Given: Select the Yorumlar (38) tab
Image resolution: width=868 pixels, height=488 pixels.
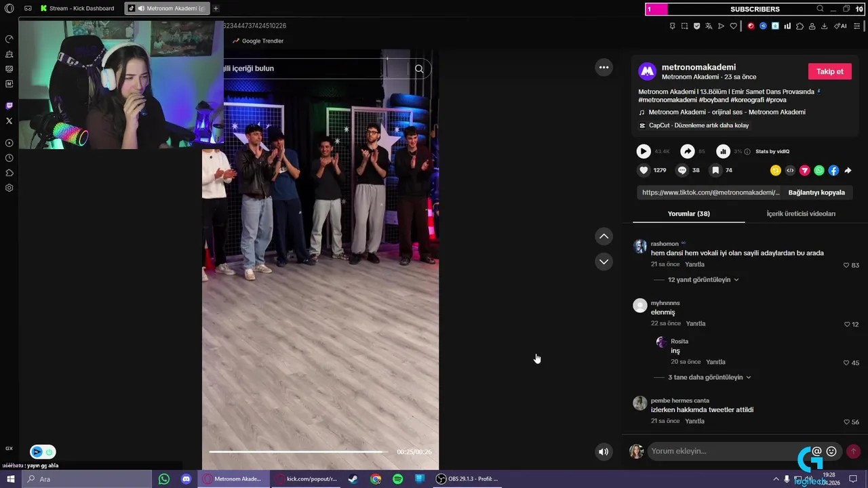Looking at the screenshot, I should point(688,213).
